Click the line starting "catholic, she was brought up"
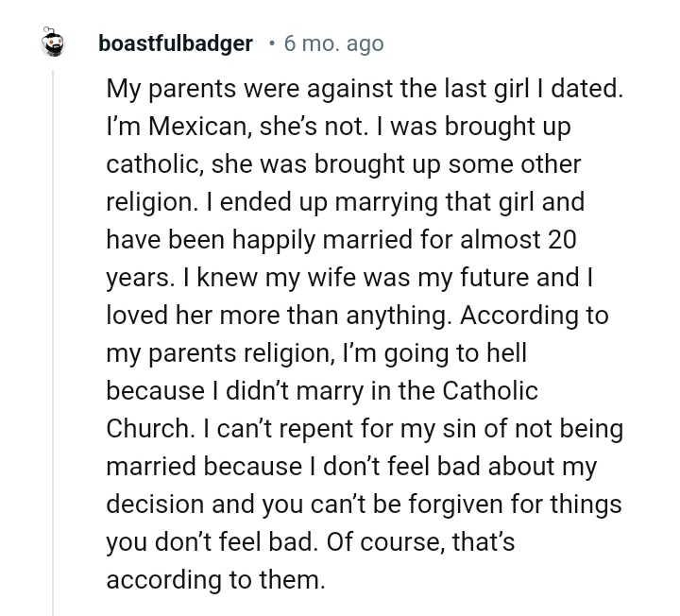This screenshot has width=680, height=616. click(x=343, y=164)
